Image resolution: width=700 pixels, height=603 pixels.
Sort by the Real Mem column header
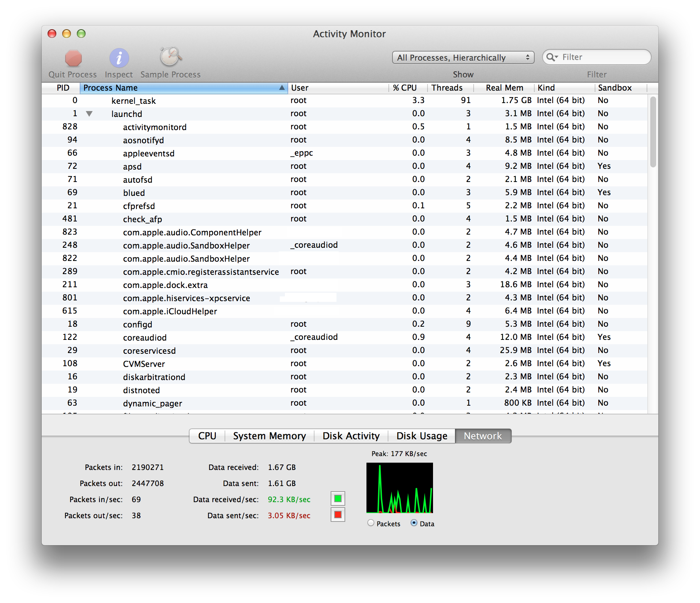click(x=504, y=88)
